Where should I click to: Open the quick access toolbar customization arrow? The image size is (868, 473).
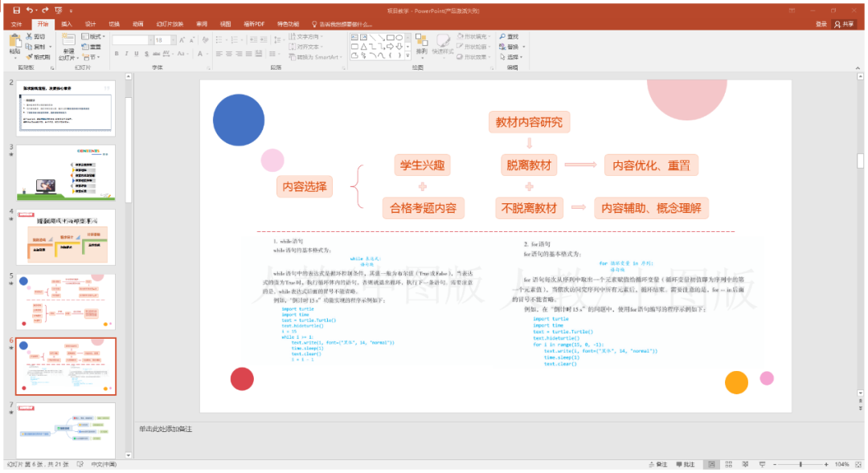click(71, 10)
